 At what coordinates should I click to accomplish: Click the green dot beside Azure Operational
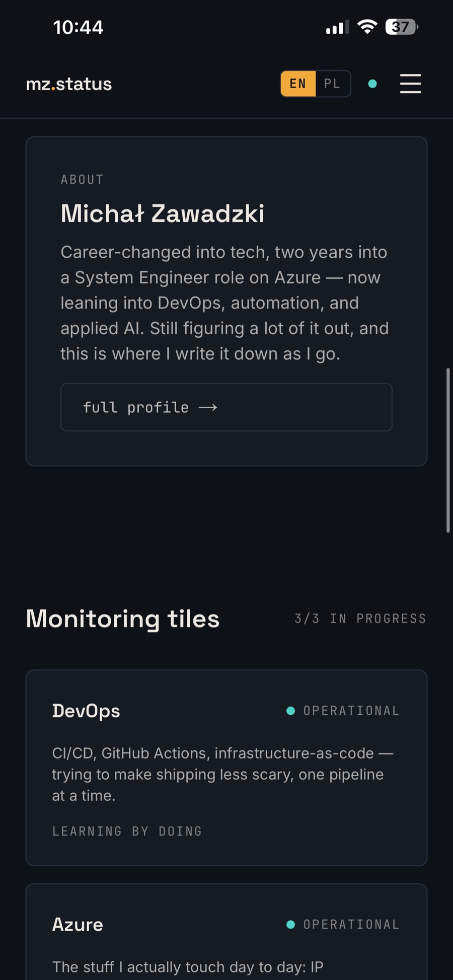point(290,924)
